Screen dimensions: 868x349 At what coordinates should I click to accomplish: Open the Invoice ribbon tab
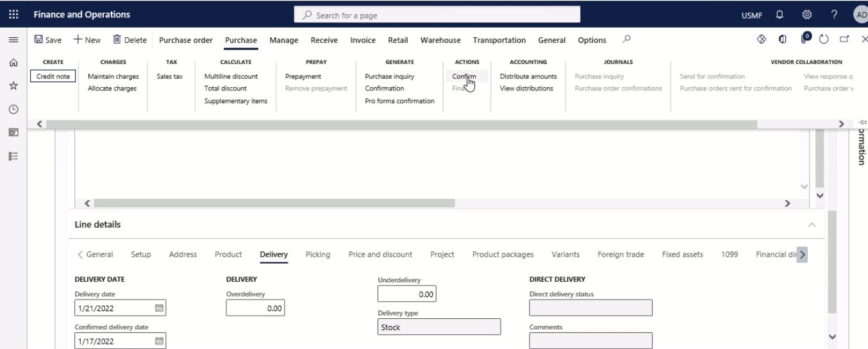coord(363,40)
